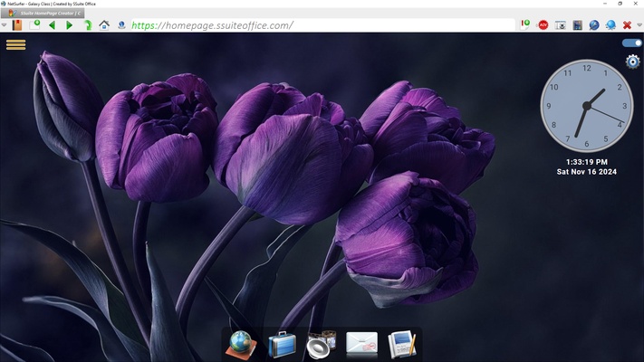Expand the left toolbar dropdown arrow
Viewport: 644px width, 362px height.
[x=4, y=25]
